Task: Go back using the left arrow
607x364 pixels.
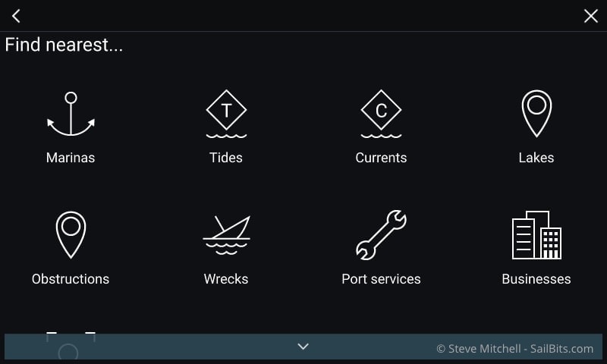Action: [16, 16]
